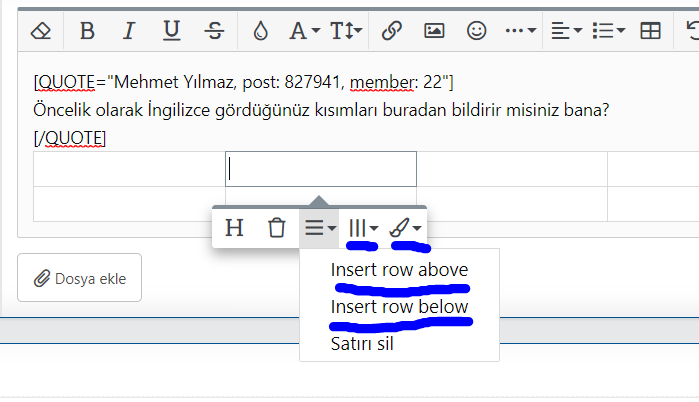Click the Dosya ekle attach button

pyautogui.click(x=80, y=278)
